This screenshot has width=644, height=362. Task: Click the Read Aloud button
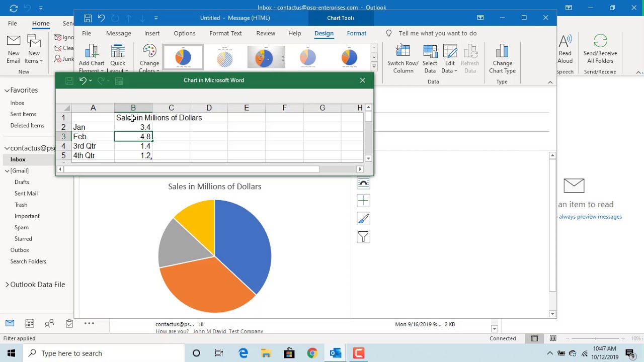tap(565, 49)
